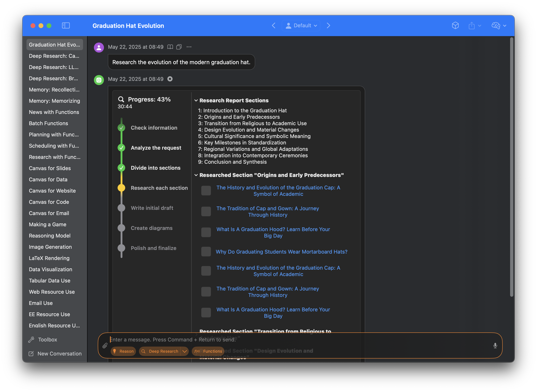Click the Write initial draft step marker

(121, 208)
